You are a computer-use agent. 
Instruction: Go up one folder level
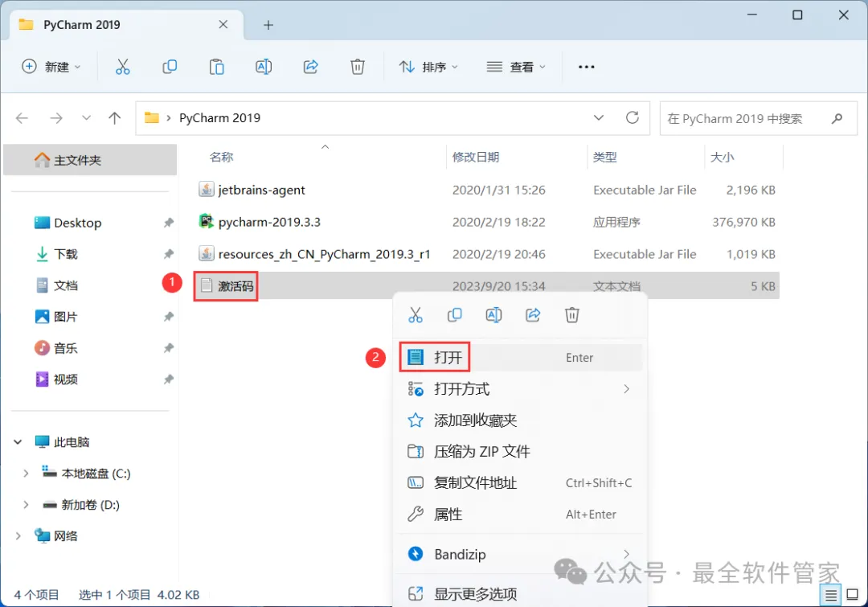(x=115, y=118)
